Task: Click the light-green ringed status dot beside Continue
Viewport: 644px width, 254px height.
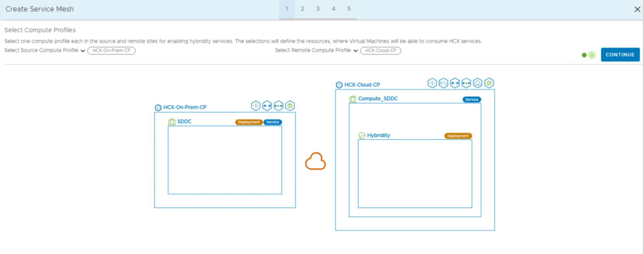Action: tap(592, 55)
